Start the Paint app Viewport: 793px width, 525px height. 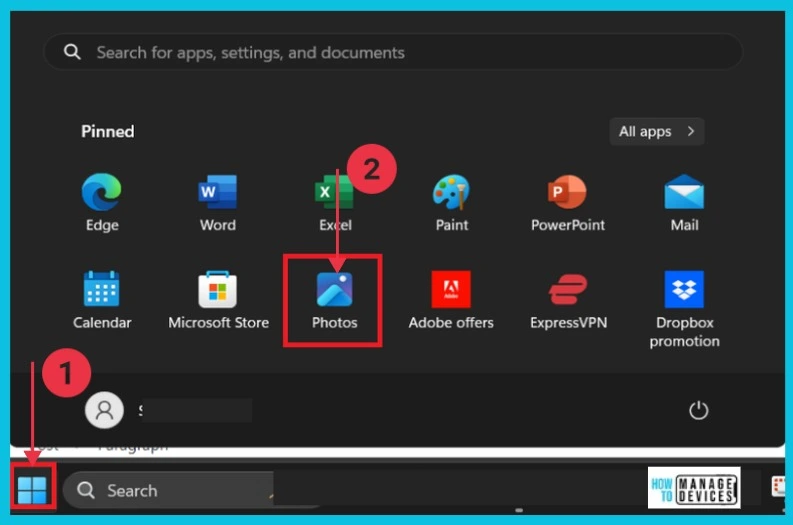[x=452, y=202]
